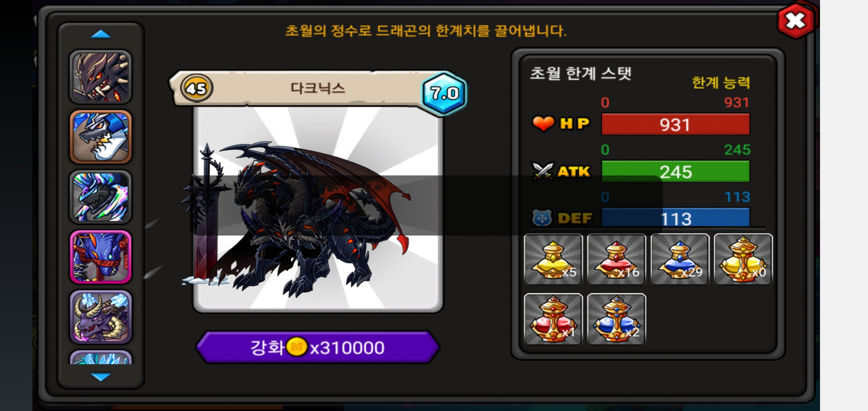Click the red HP 931 bar

click(675, 124)
